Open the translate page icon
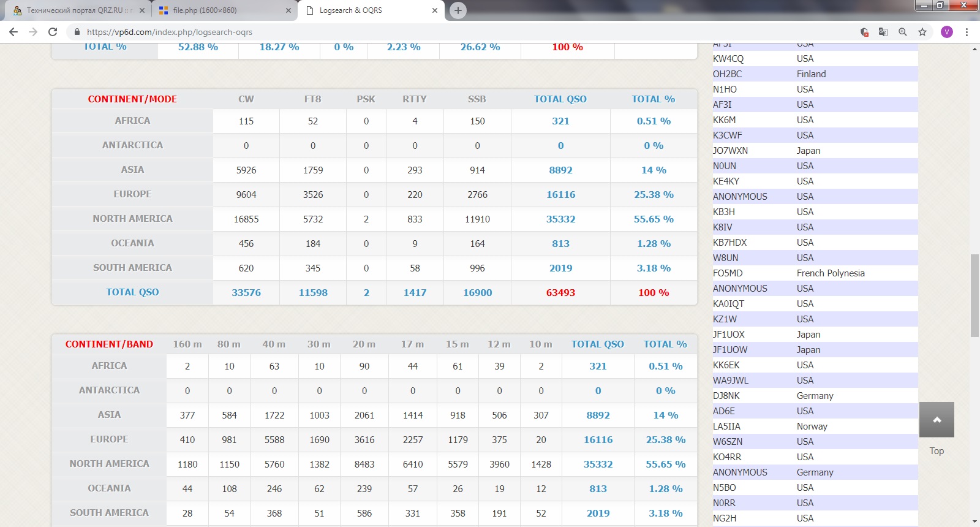 click(x=883, y=32)
